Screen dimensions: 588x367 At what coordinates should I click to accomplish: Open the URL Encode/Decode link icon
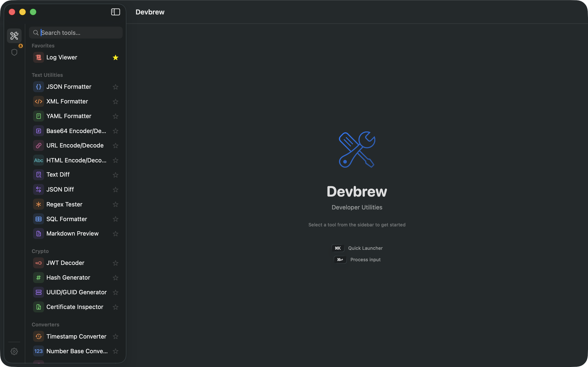[38, 145]
